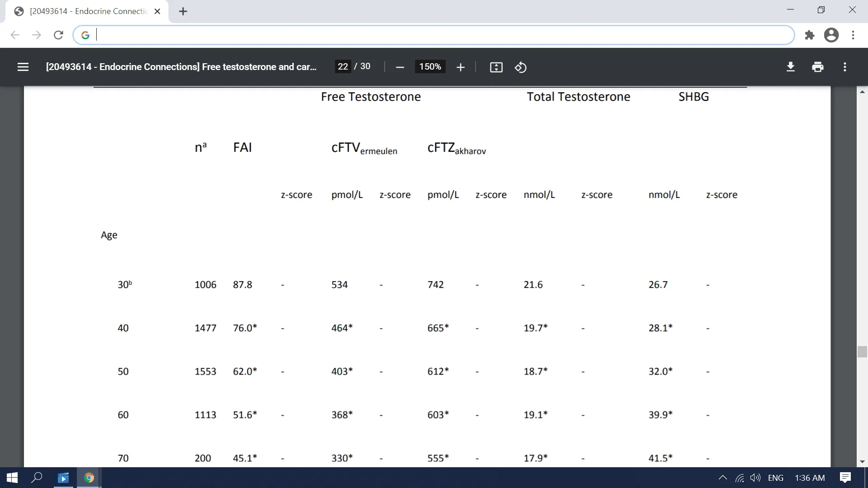Download the PDF file
This screenshot has width=868, height=488.
pos(790,67)
